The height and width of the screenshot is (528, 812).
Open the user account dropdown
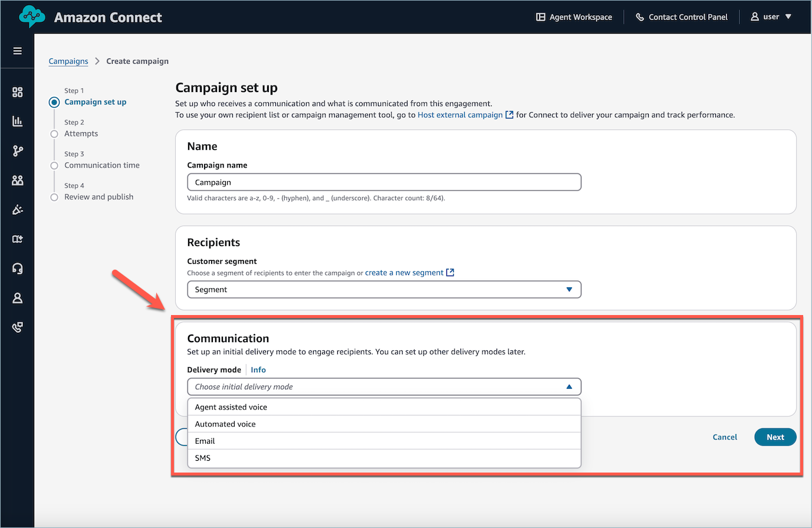click(x=771, y=17)
